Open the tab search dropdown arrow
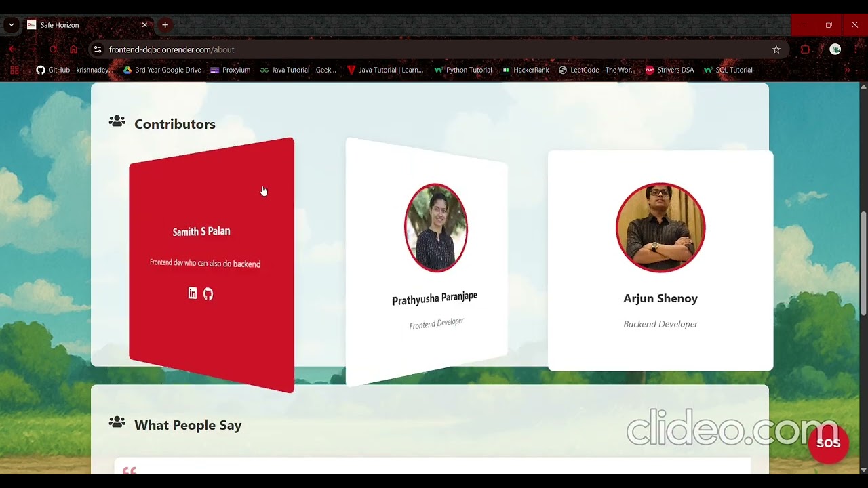The image size is (868, 488). [11, 25]
